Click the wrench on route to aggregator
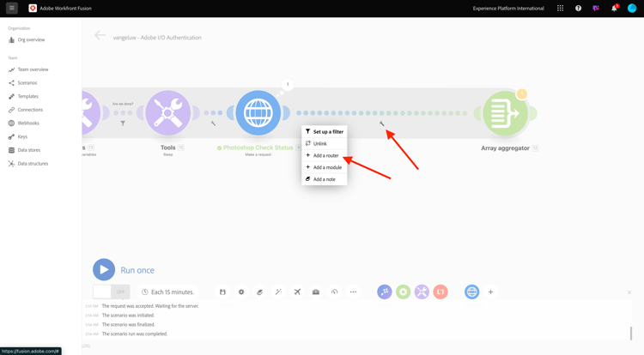The height and width of the screenshot is (355, 644). [381, 123]
